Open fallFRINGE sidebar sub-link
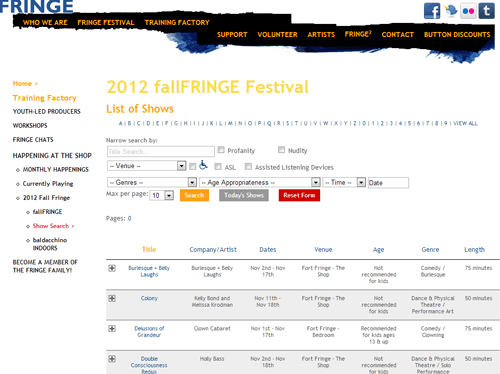The width and height of the screenshot is (500, 374). pyautogui.click(x=47, y=212)
